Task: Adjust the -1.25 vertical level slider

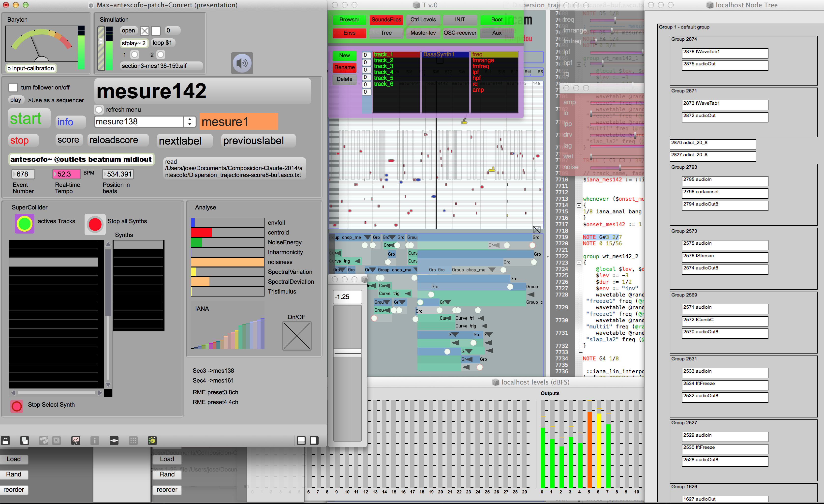Action: tap(347, 353)
